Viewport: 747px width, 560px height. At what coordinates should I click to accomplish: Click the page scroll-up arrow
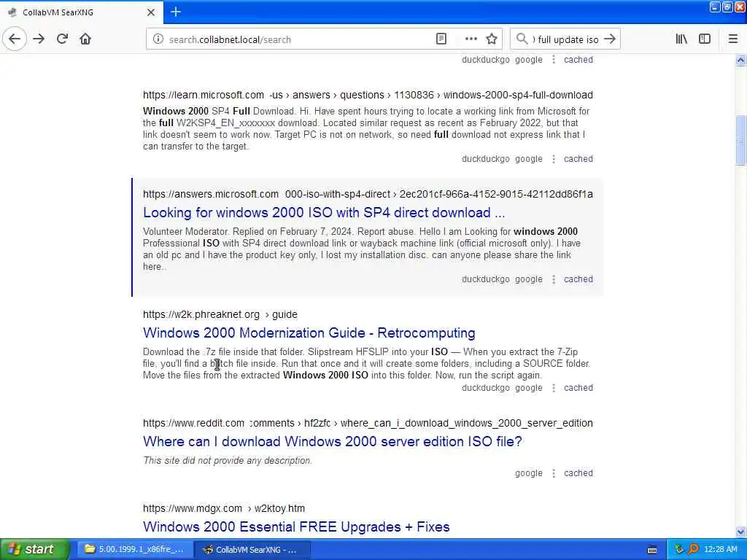[740, 60]
